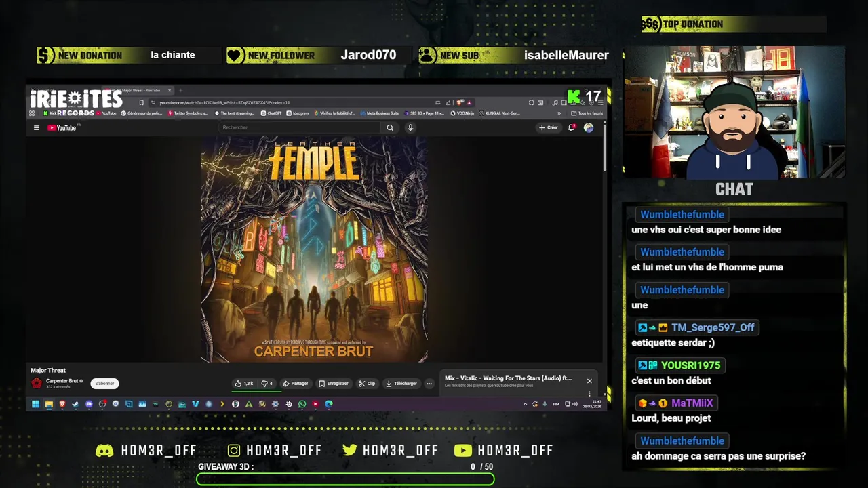Screen dimensions: 868x488
Task: Start voice search with microphone icon
Action: [x=410, y=127]
